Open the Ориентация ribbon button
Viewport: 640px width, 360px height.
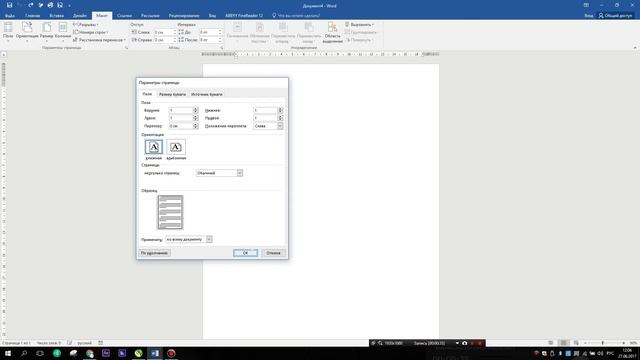coord(27,31)
